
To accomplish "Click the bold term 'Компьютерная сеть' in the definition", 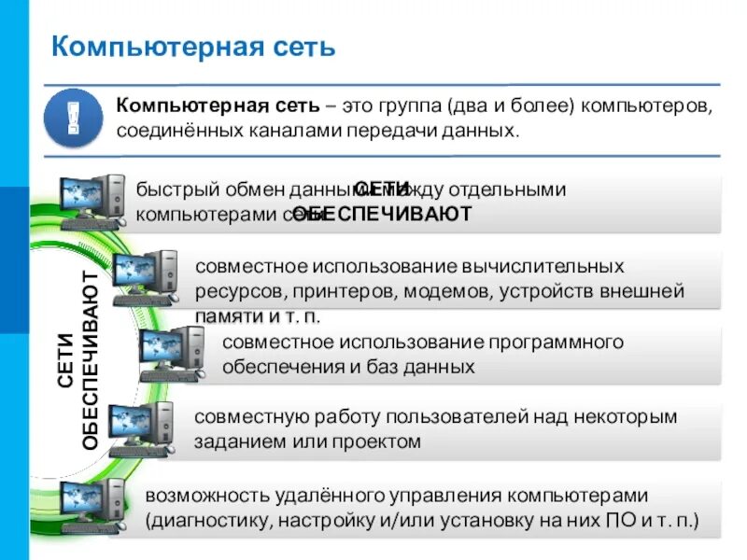I will [x=218, y=105].
